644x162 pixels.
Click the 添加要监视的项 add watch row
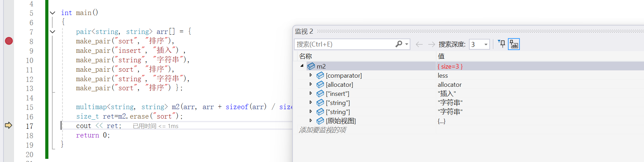click(x=322, y=130)
